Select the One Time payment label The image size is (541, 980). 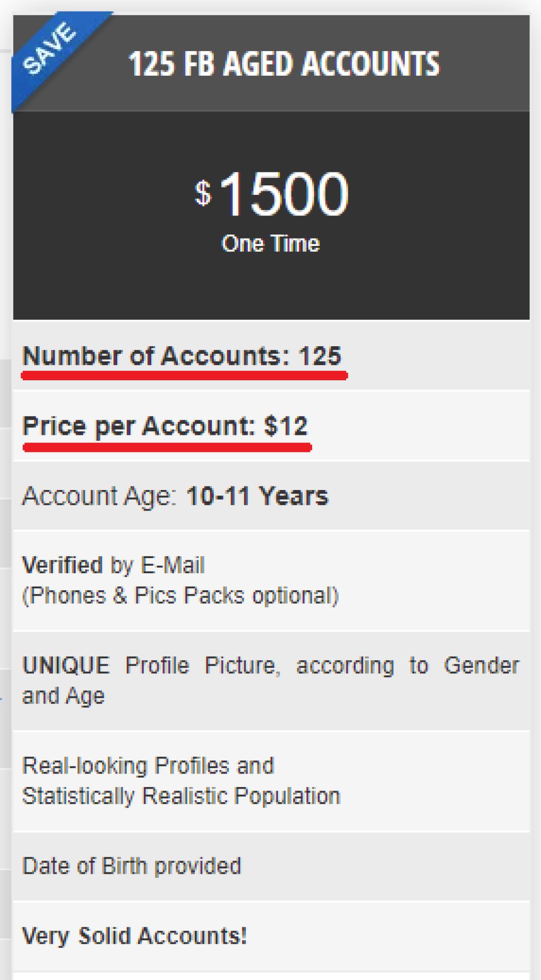(x=270, y=244)
